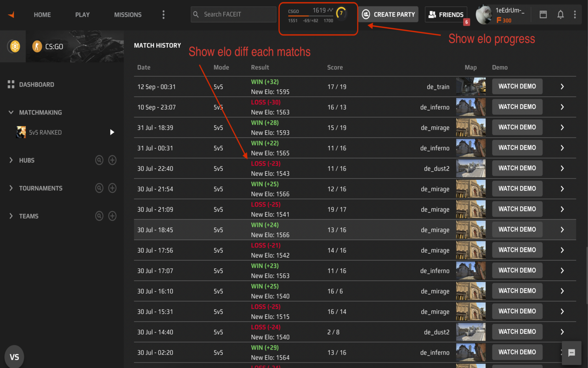588x368 pixels.
Task: Open the three-dot menu near MISSIONS
Action: point(164,14)
